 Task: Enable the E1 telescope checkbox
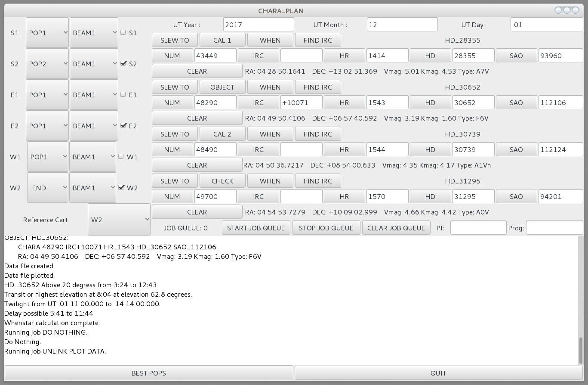coord(123,94)
